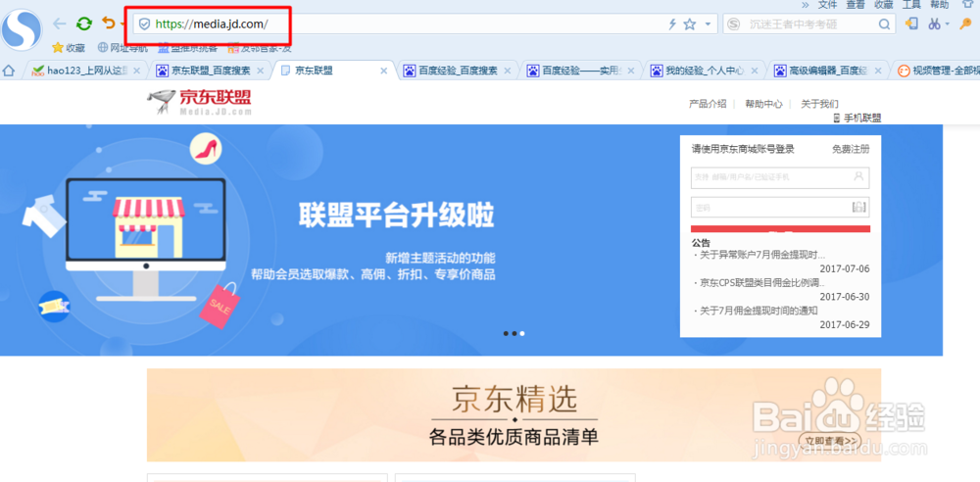Image resolution: width=980 pixels, height=482 pixels.
Task: Click the orange login door icon
Action: tap(911, 24)
